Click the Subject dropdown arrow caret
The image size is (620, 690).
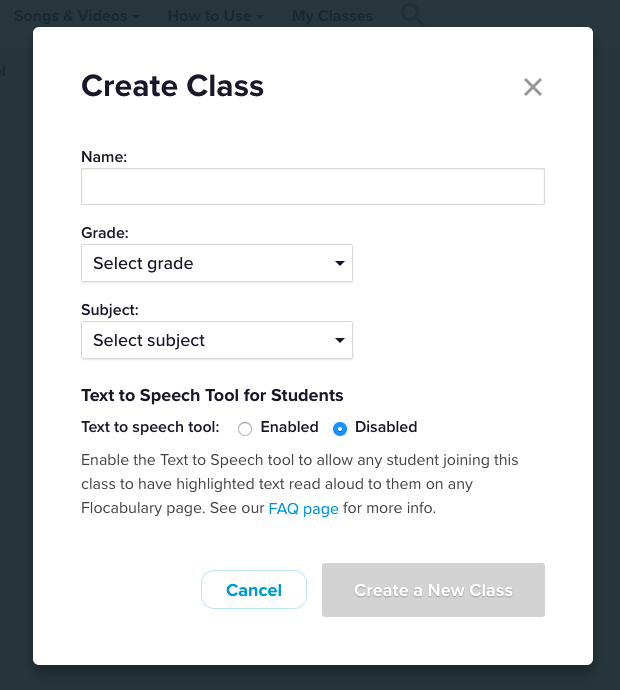coord(340,341)
